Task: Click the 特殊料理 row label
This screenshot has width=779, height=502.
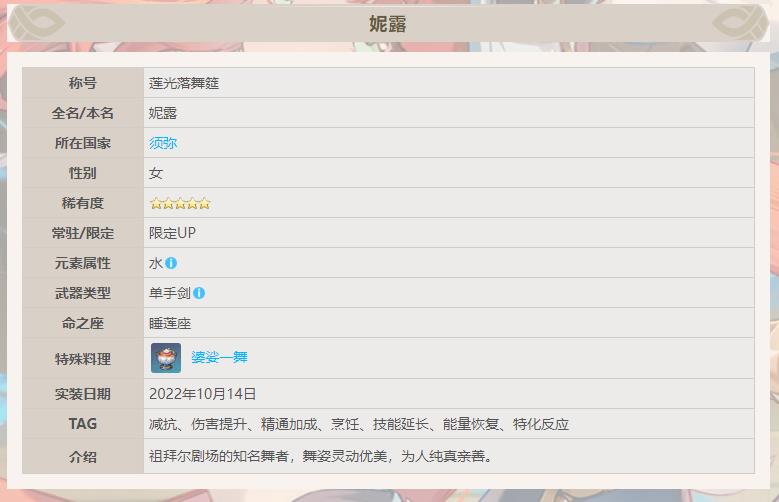Action: pyautogui.click(x=82, y=359)
